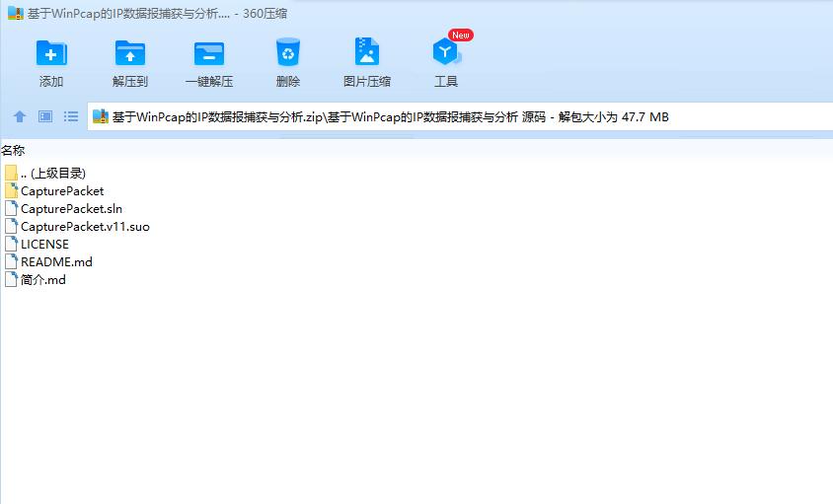The height and width of the screenshot is (504, 833).
Task: Select the LICENSE file
Action: (x=44, y=245)
